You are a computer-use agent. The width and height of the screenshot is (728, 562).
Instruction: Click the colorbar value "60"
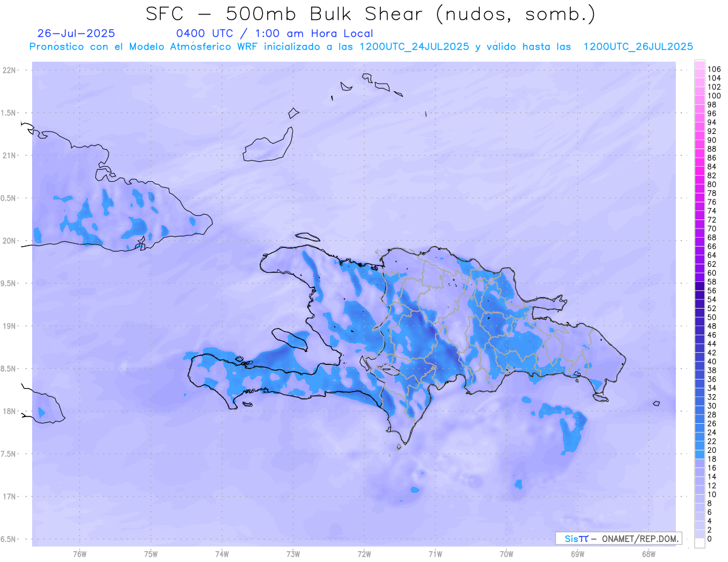point(712,273)
